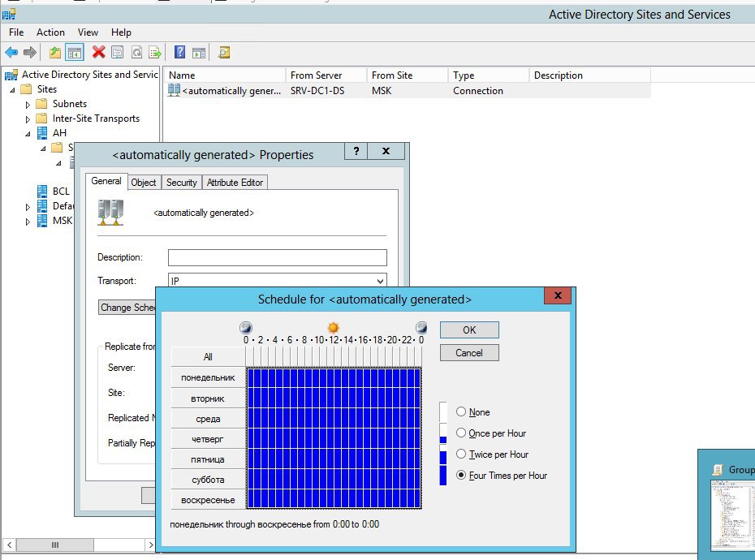This screenshot has width=755, height=560.
Task: Click the tree pane scrollbar right arrow
Action: (x=151, y=545)
